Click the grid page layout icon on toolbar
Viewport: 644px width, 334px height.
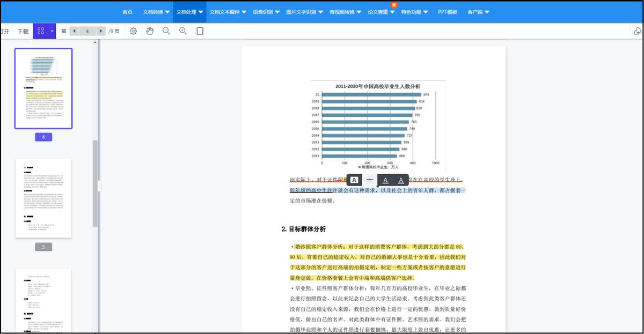40,31
